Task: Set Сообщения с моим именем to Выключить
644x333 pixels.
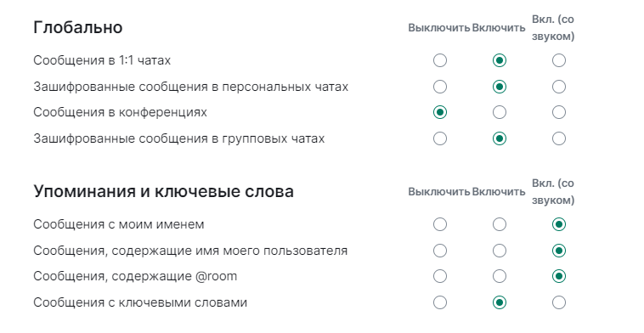Action: [x=440, y=224]
